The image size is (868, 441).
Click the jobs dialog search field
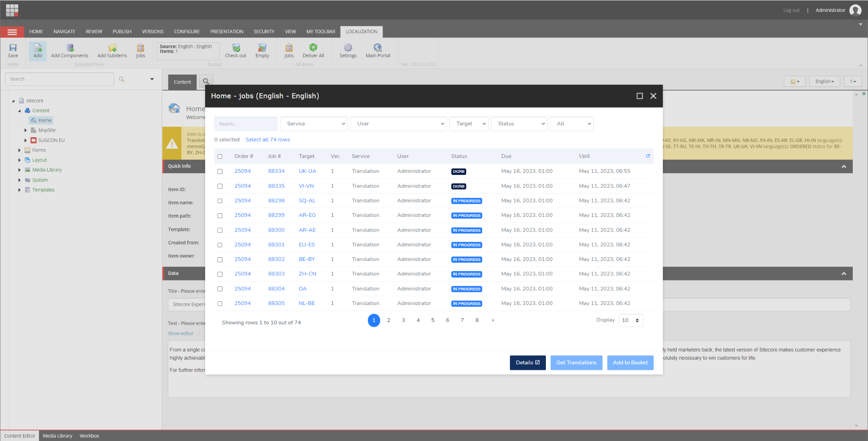point(246,124)
